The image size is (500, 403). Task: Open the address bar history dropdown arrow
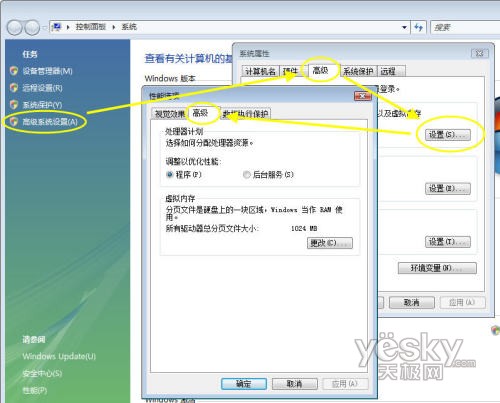[404, 27]
